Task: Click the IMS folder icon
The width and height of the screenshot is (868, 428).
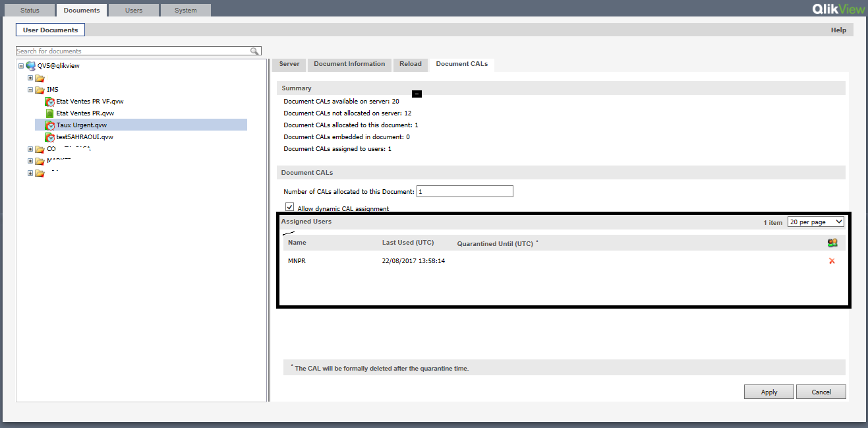Action: point(40,90)
